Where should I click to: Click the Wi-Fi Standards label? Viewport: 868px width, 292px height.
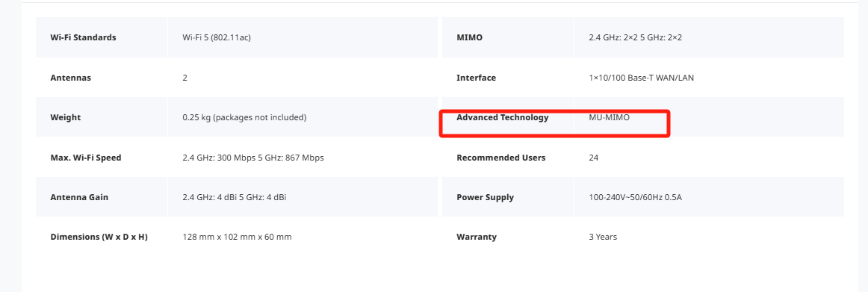[x=83, y=37]
